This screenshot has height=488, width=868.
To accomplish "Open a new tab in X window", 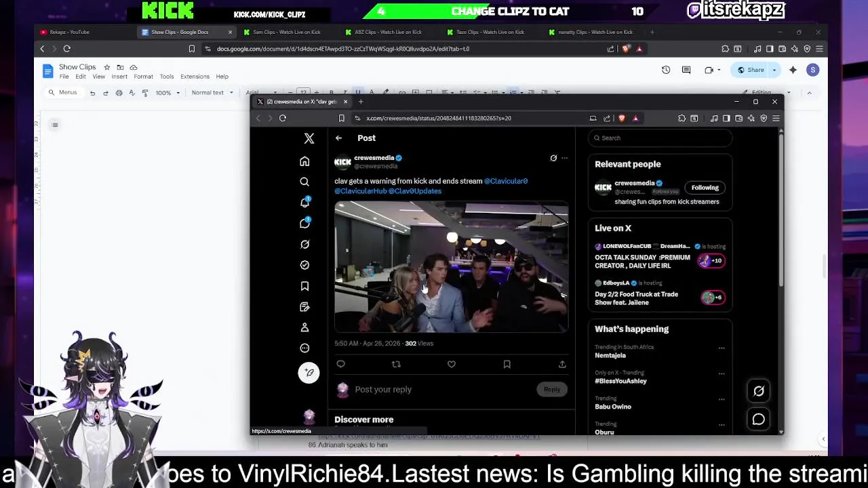I will point(361,102).
